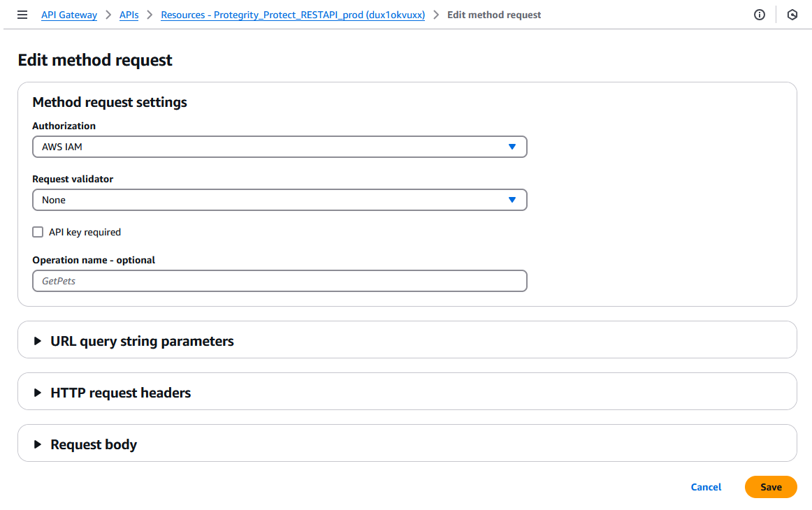Open Resources - Protegrity_Protect_RESTAPI_prod breadcrumb
Image resolution: width=812 pixels, height=510 pixels.
(293, 15)
